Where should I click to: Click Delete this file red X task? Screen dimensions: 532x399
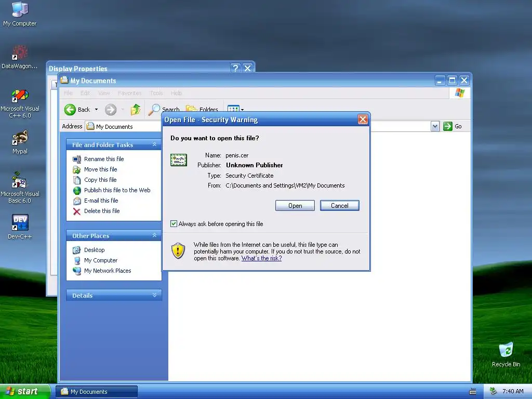coord(77,211)
